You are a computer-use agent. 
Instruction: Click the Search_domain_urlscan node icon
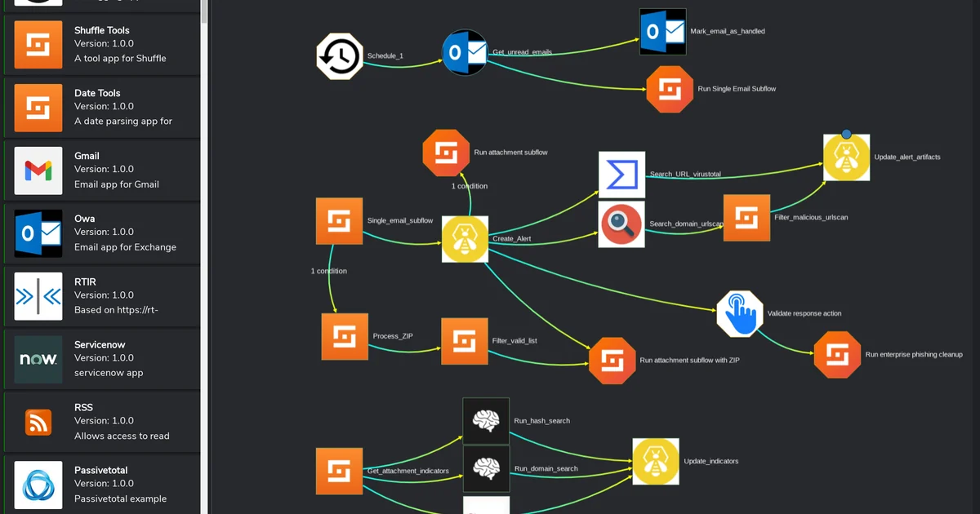621,224
